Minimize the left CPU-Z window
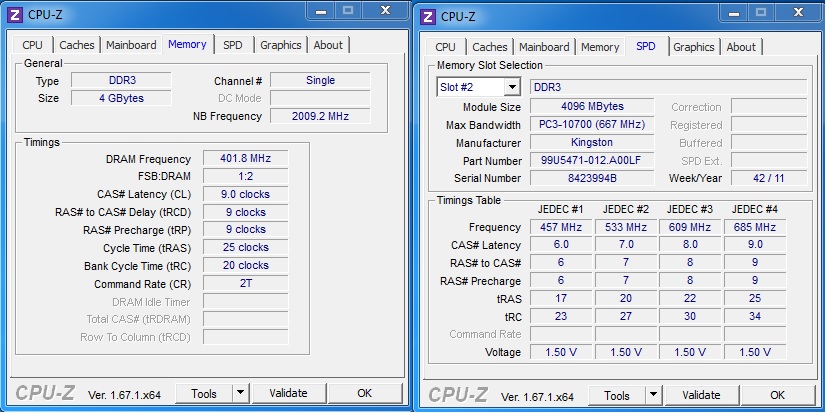The width and height of the screenshot is (828, 413). (x=321, y=11)
